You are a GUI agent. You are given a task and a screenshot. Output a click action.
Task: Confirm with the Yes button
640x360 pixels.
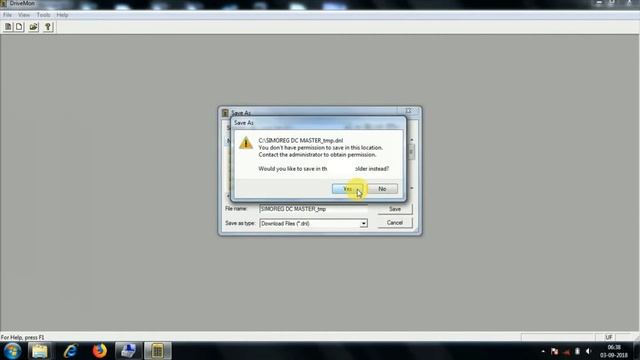point(347,189)
